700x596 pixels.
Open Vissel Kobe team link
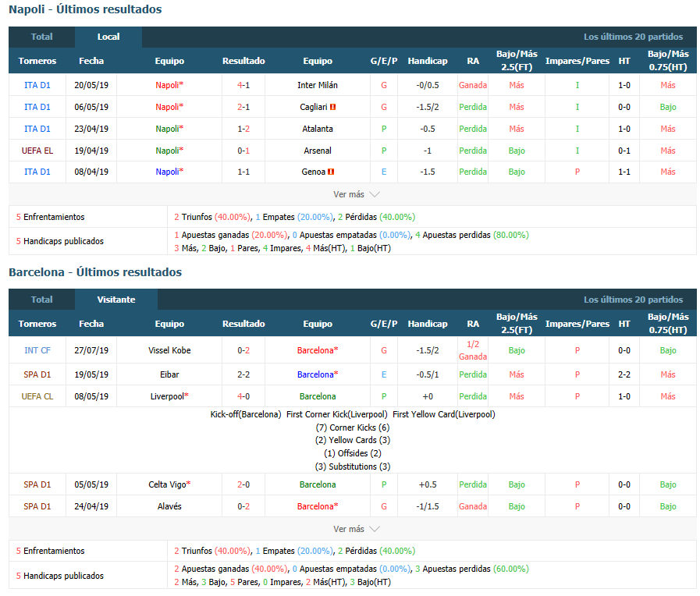169,350
